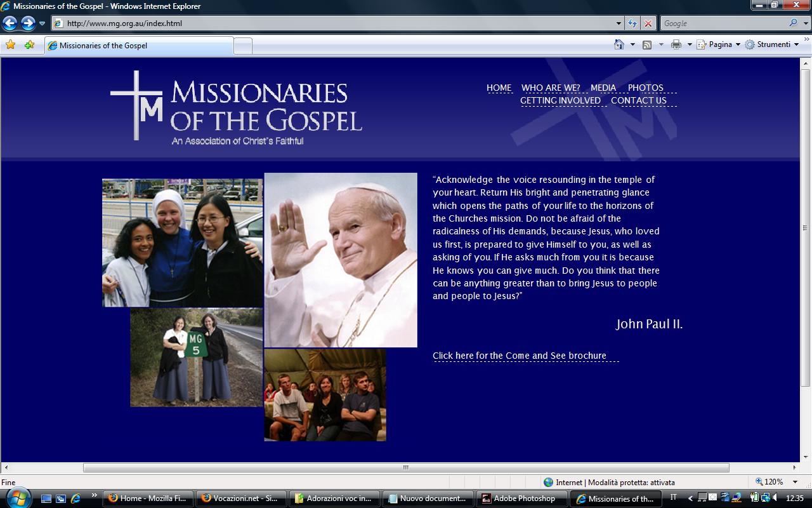
Task: Click the horizontal scrollbar thumb
Action: tap(406, 467)
